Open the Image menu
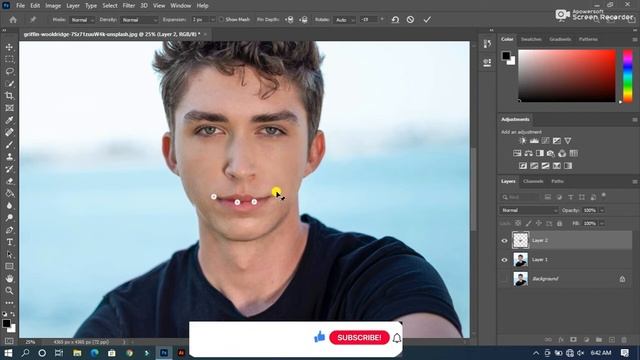Viewport: 640px width, 360px height. tap(53, 6)
